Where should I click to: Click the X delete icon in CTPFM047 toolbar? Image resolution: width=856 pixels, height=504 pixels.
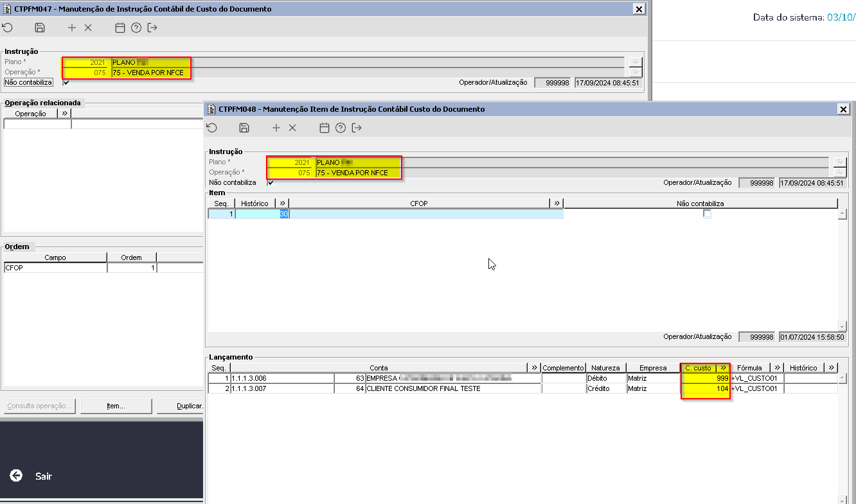point(88,28)
